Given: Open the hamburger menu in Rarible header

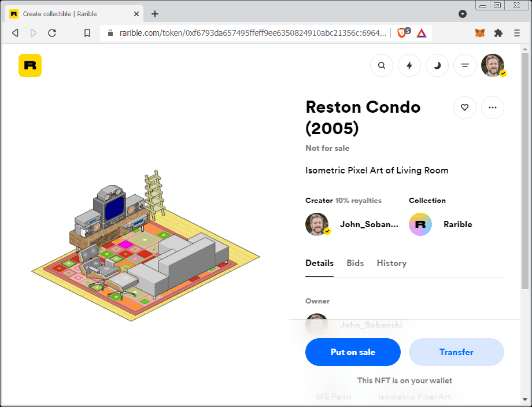Looking at the screenshot, I should click(x=465, y=65).
